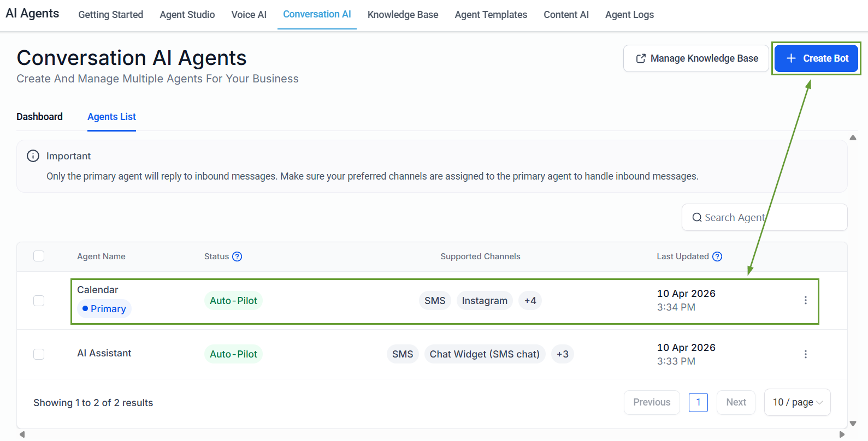Open the 10 / page dropdown
Screen dimensions: 868x441
pyautogui.click(x=797, y=402)
